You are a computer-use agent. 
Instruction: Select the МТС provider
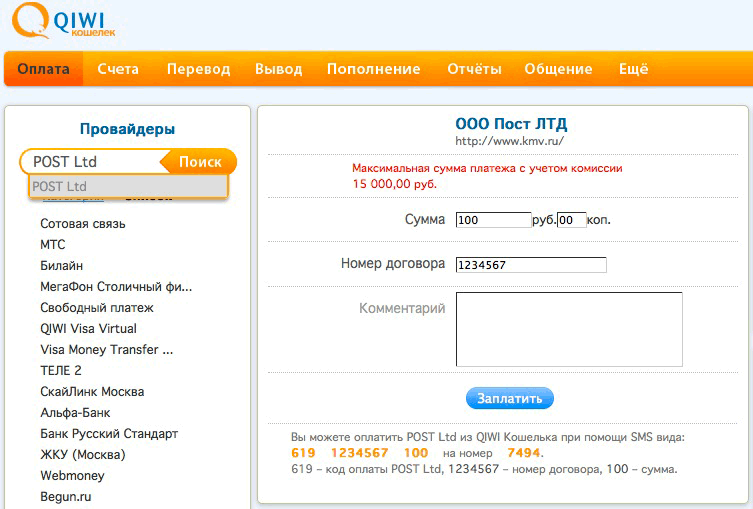52,244
